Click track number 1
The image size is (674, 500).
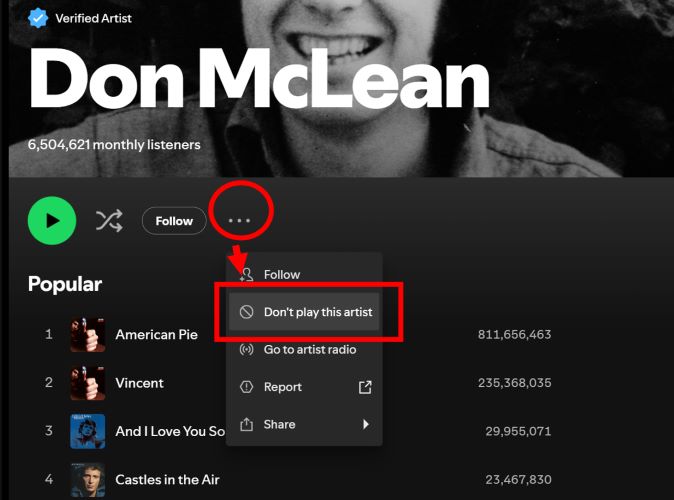pyautogui.click(x=49, y=334)
